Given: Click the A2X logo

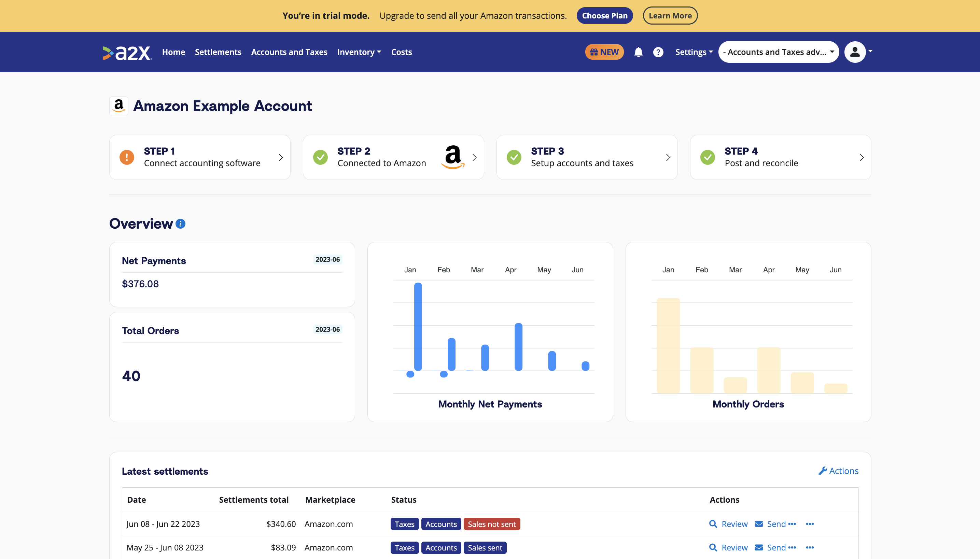Looking at the screenshot, I should (127, 53).
